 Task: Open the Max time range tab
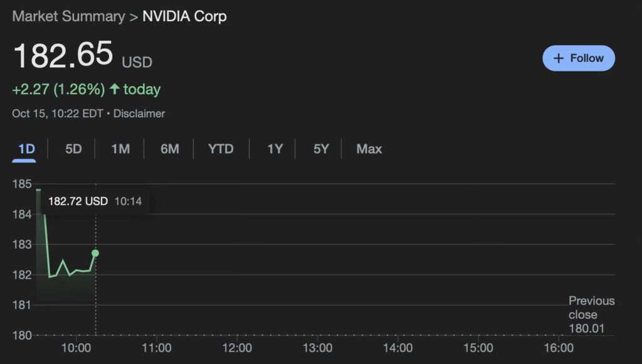tap(369, 149)
